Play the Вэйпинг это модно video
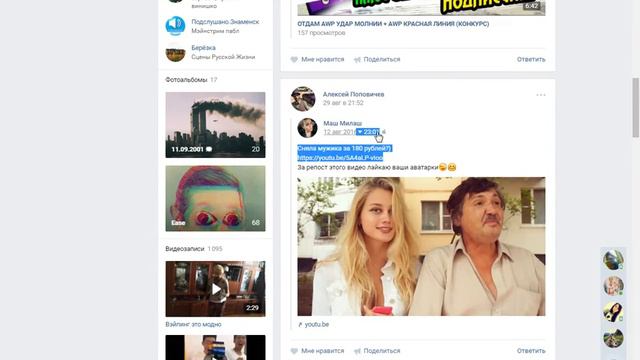Screen dimensions: 640x360 tap(215, 289)
